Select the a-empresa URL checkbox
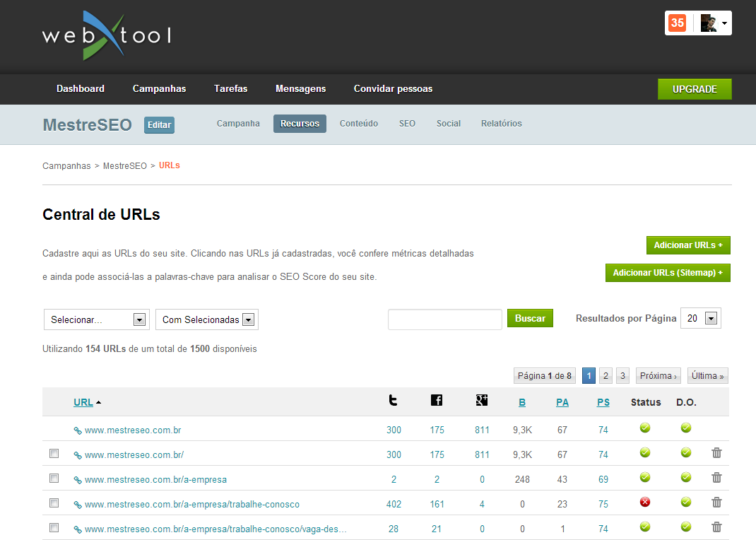 (x=54, y=479)
